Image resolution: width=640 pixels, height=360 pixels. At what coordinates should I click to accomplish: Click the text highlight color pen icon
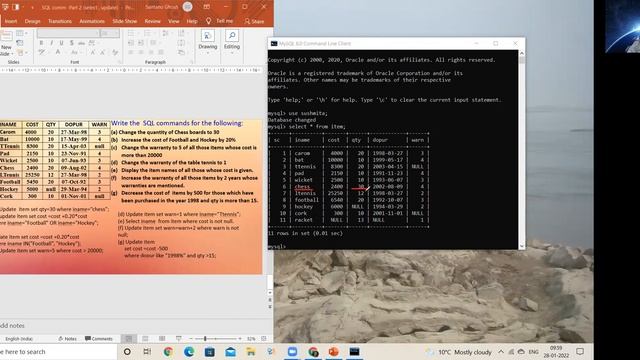(42, 52)
